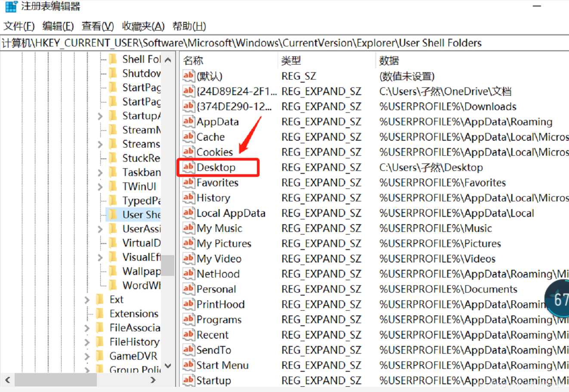Expand the StartupApproved tree key
The width and height of the screenshot is (569, 392).
pyautogui.click(x=100, y=116)
